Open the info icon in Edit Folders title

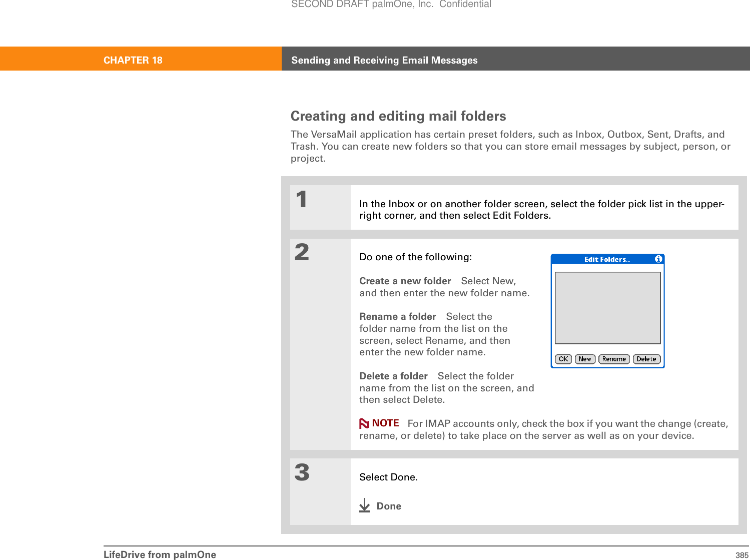tap(658, 259)
